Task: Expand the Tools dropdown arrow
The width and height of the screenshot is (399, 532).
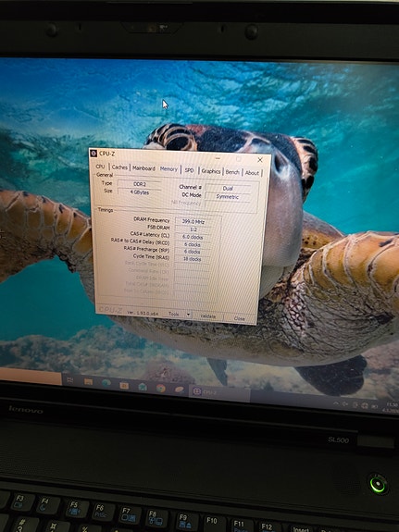Action: (x=189, y=315)
